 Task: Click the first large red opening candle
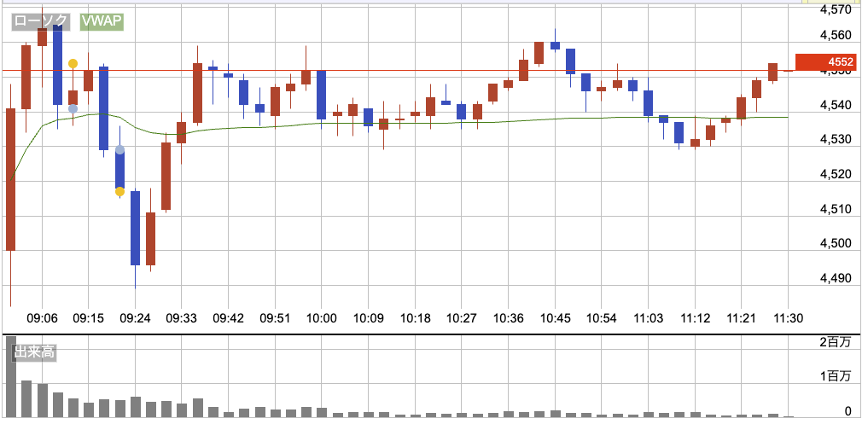11,179
